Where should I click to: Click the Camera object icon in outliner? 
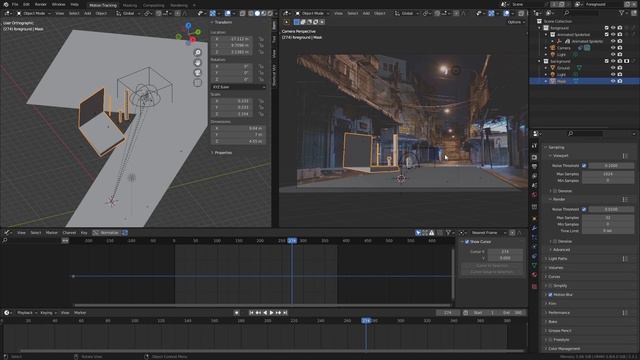pyautogui.click(x=553, y=48)
